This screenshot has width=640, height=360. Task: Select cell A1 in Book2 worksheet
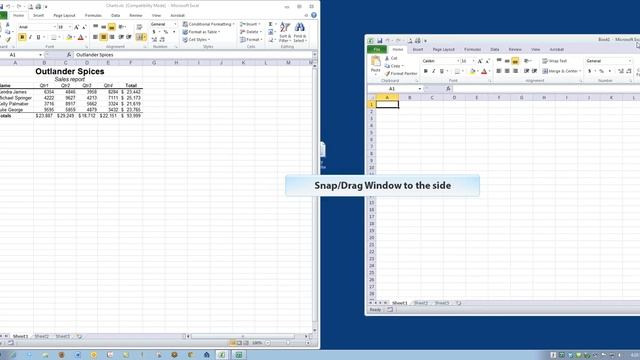pos(387,104)
